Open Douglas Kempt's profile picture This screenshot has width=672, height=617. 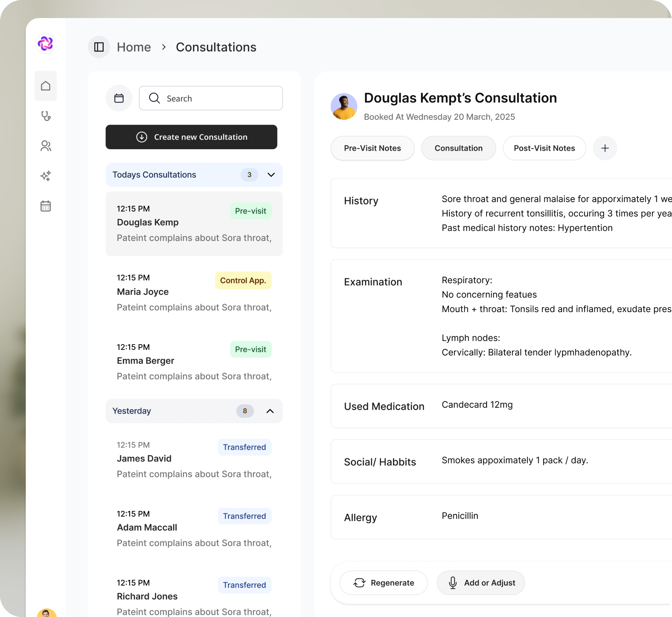point(344,106)
